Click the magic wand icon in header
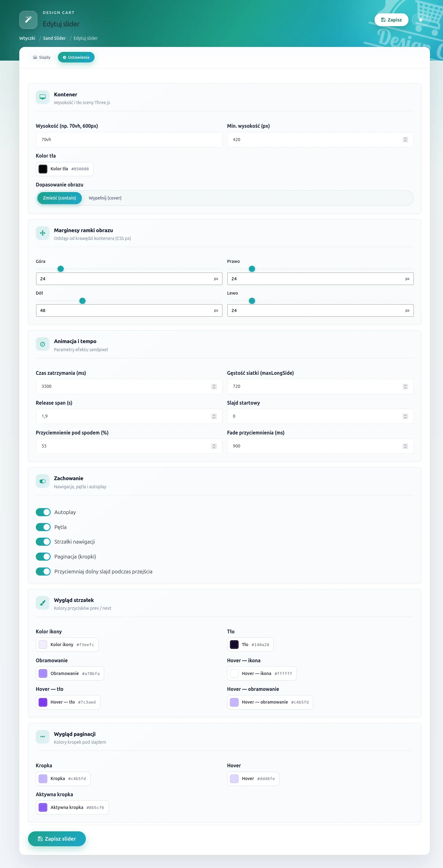The image size is (443, 868). coord(28,20)
